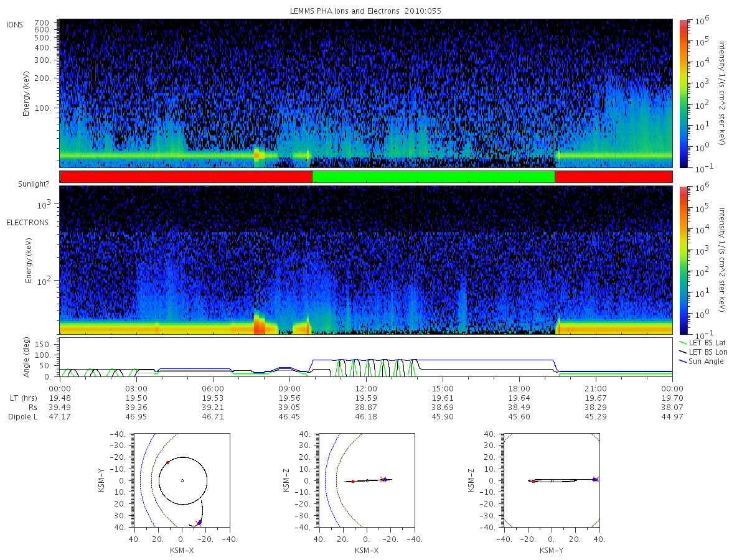Click the planet center circle in orbit plot
The width and height of the screenshot is (747, 560).
pos(182,480)
